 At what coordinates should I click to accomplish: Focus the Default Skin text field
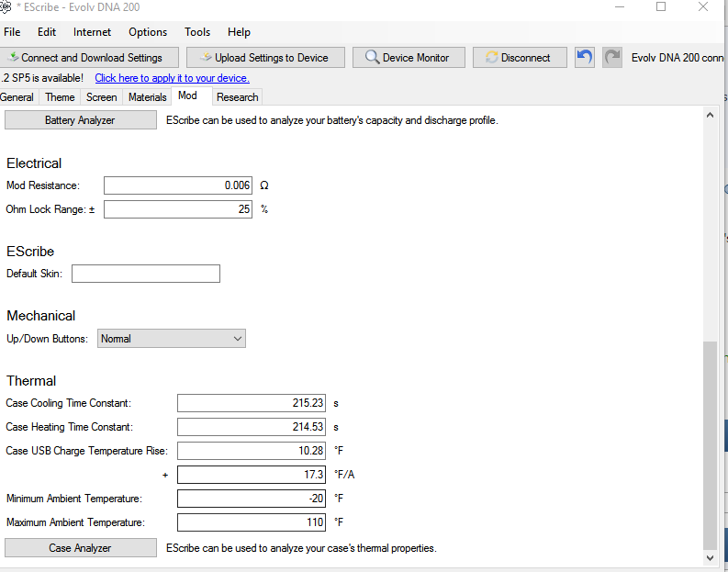click(x=146, y=274)
